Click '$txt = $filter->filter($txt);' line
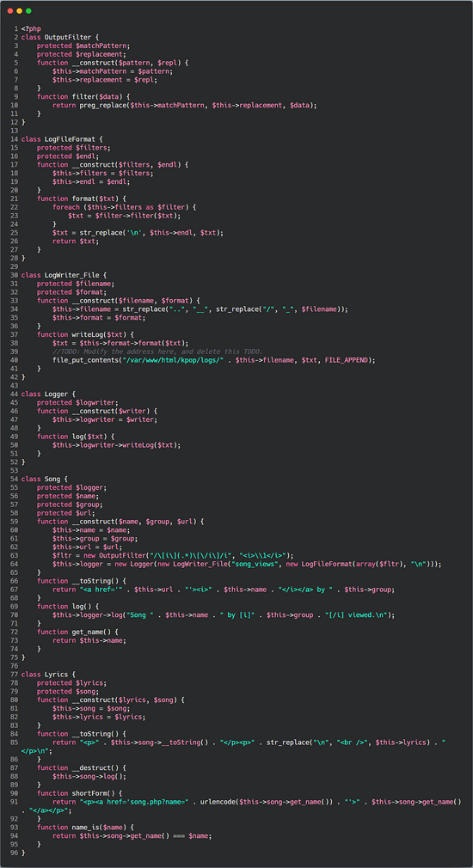The image size is (473, 868). pos(125,216)
